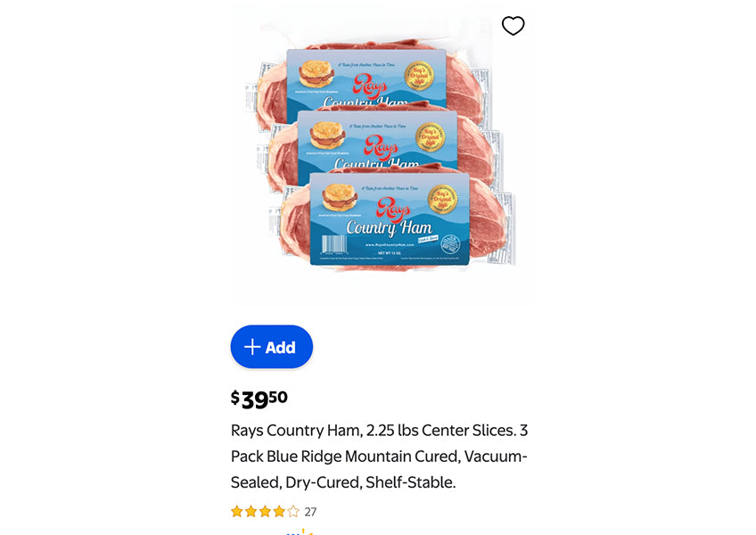Favorite the item with the heart icon
Viewport: 756px width, 535px height.
coord(513,26)
